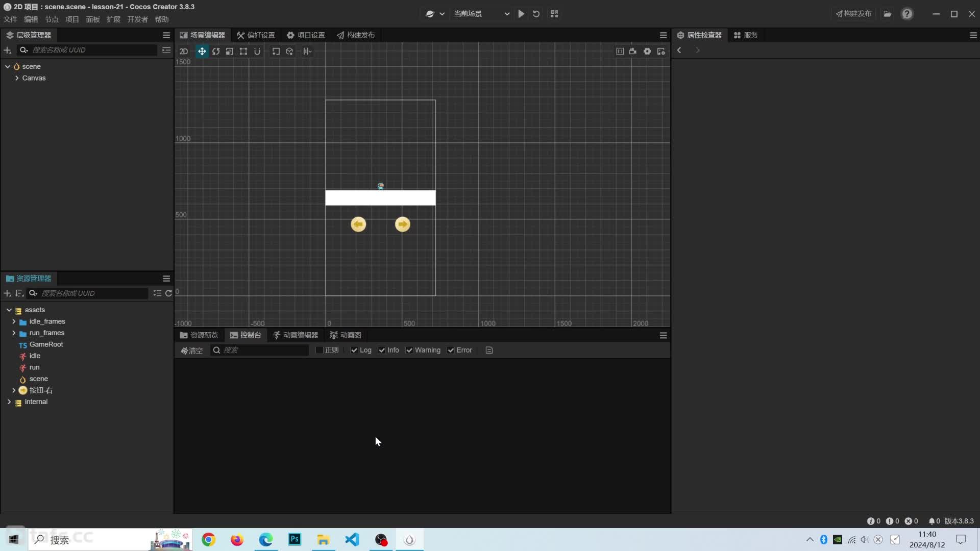This screenshot has height=551, width=980.
Task: Switch to the 动画图 tab
Action: click(346, 335)
